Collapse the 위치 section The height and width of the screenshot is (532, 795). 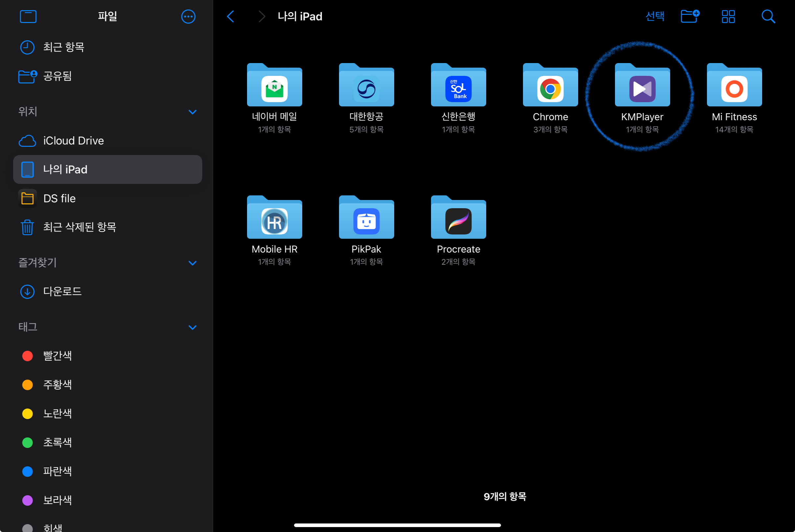click(193, 112)
